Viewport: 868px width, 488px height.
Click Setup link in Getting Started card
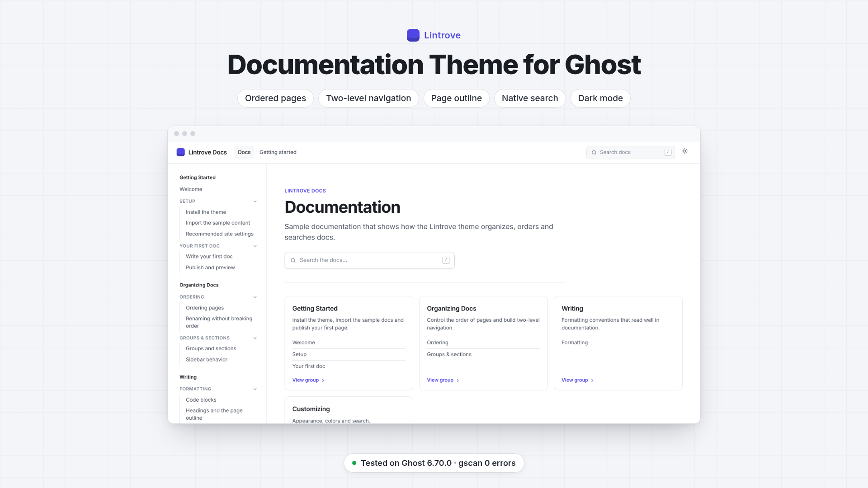[299, 354]
